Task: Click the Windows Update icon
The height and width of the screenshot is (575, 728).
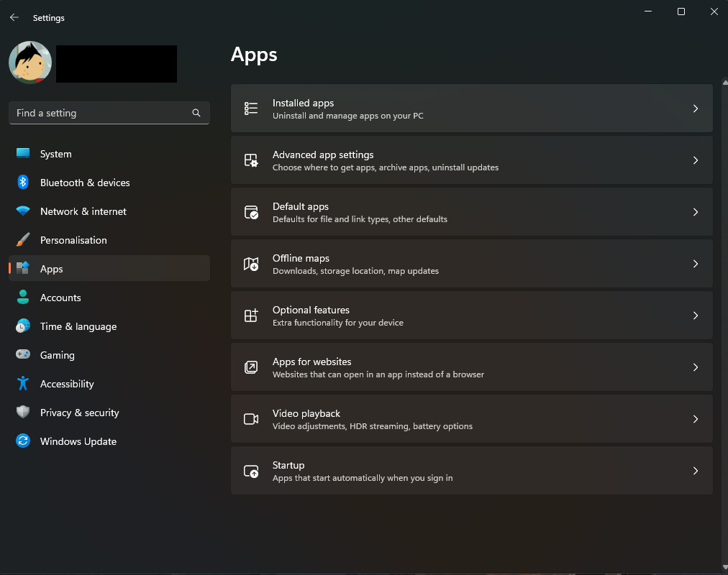Action: pos(22,441)
